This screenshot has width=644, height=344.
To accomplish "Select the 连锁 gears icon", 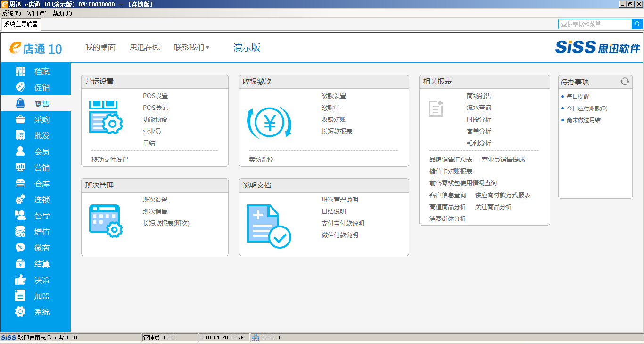I will click(x=20, y=200).
